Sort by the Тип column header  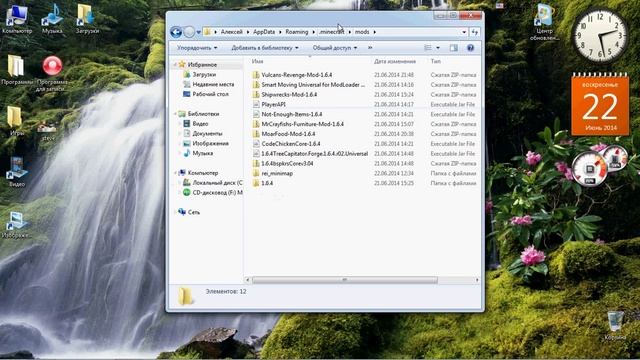click(x=436, y=61)
